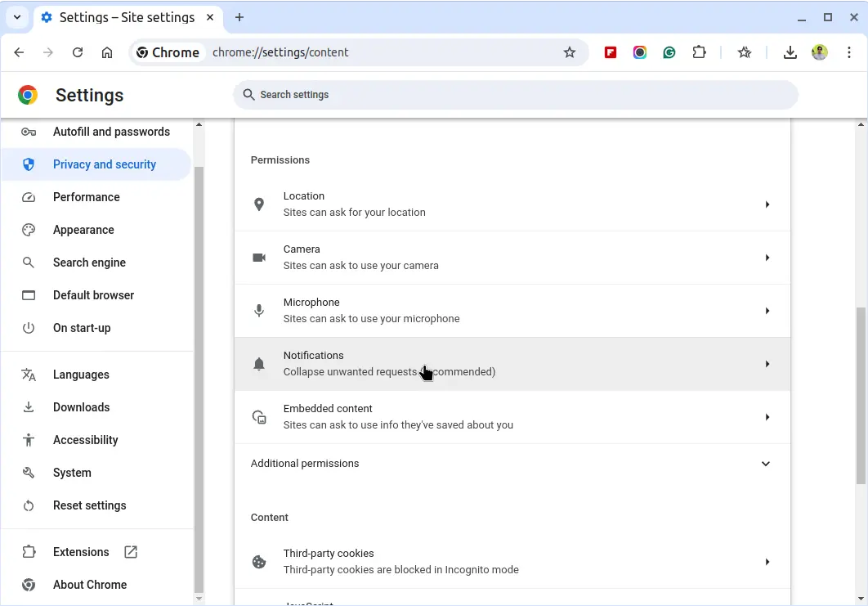The width and height of the screenshot is (868, 606).
Task: Open Camera permission settings
Action: pos(512,258)
